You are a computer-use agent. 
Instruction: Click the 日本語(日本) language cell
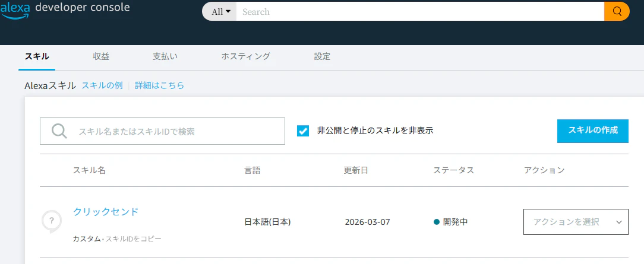pos(268,222)
